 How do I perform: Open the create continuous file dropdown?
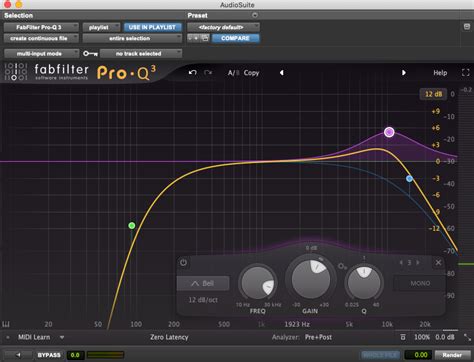[41, 38]
